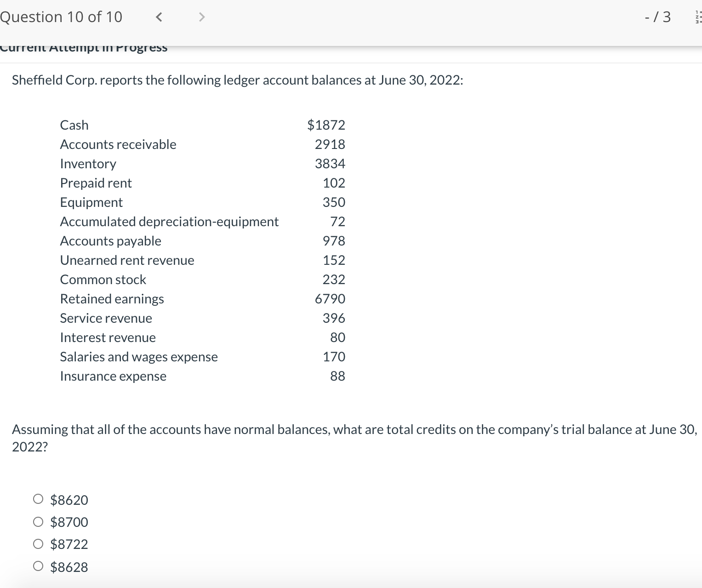
Task: Click the Insurance expense amount 88
Action: pos(338,376)
